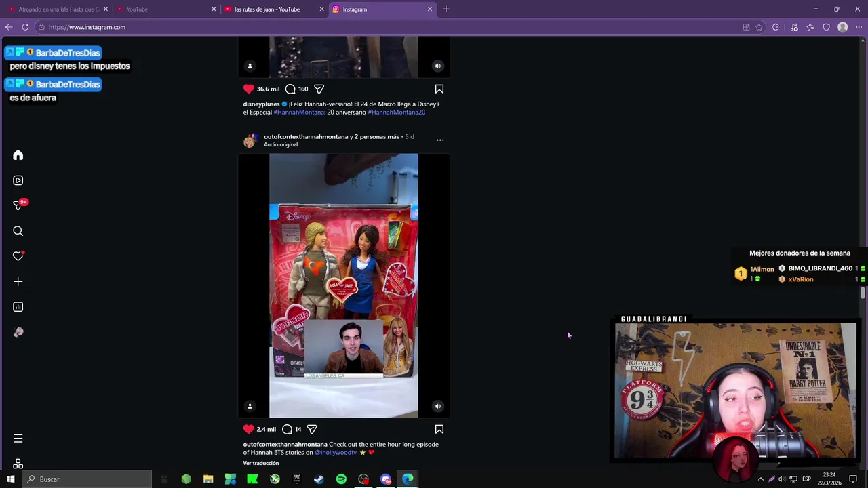Viewport: 868px width, 488px height.
Task: Show tagged people on top disneypluses video
Action: pos(250,66)
